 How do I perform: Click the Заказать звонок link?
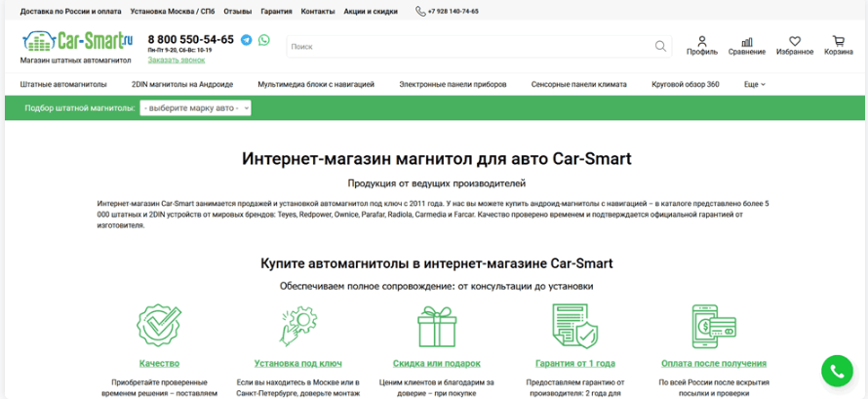(x=176, y=60)
